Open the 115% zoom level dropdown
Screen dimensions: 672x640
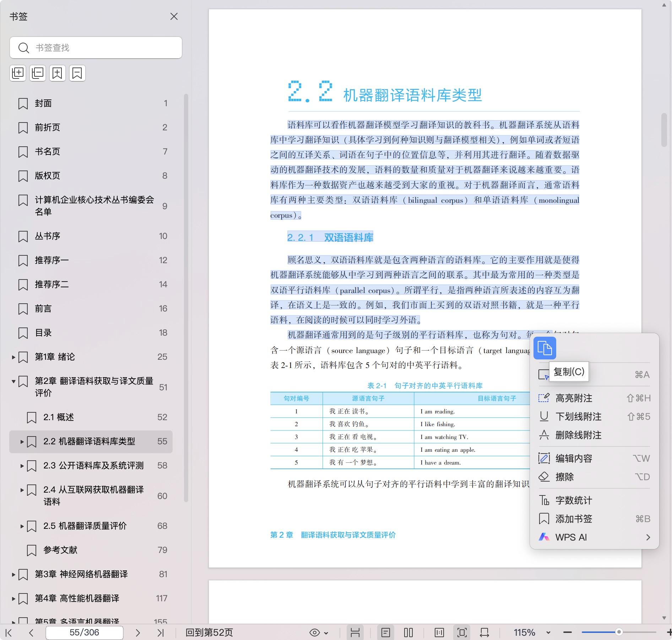pyautogui.click(x=548, y=632)
